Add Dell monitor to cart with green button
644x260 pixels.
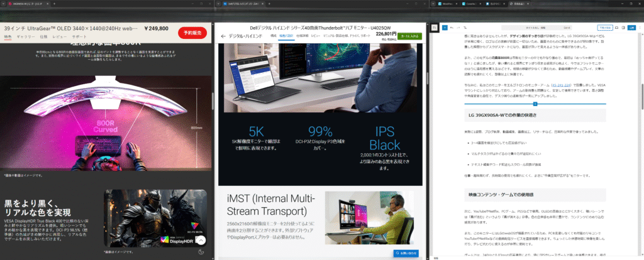pos(409,36)
